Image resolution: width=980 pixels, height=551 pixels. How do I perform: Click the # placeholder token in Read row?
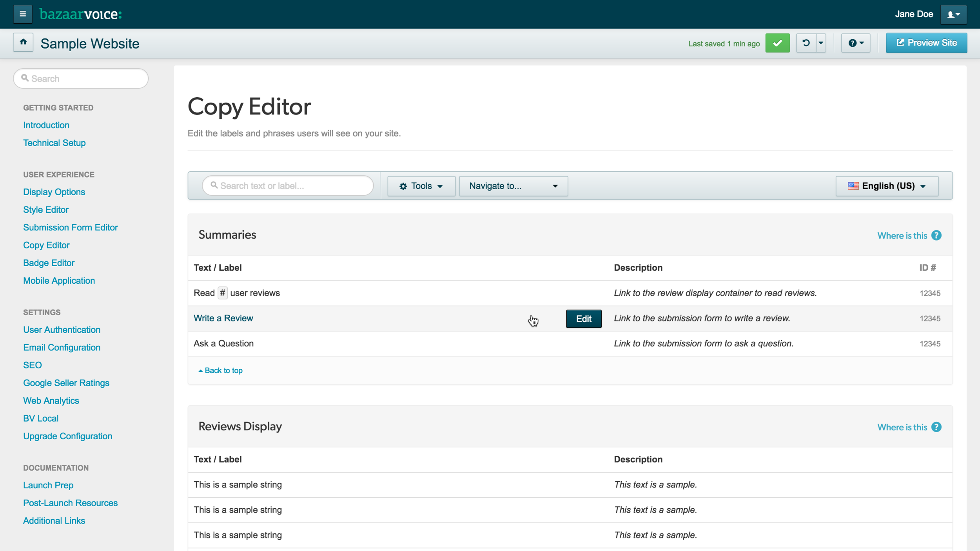coord(222,293)
